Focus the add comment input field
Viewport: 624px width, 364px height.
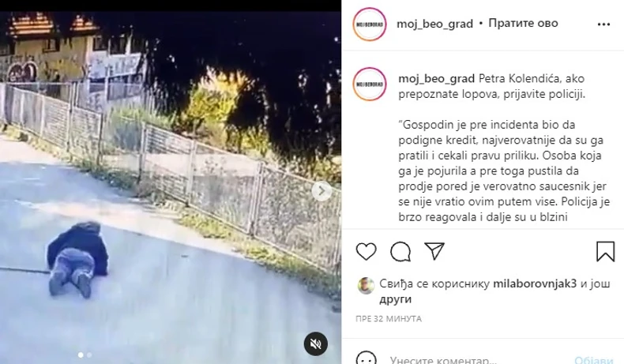(478, 360)
